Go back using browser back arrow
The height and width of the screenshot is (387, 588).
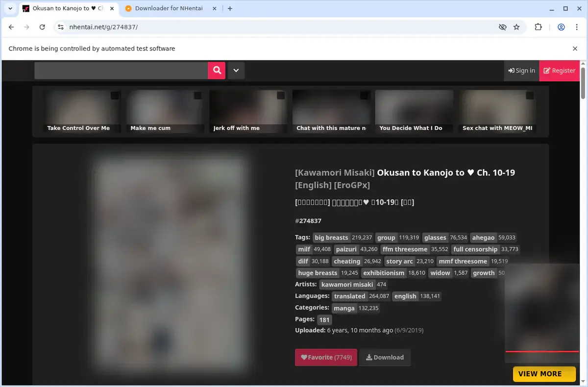tap(11, 27)
